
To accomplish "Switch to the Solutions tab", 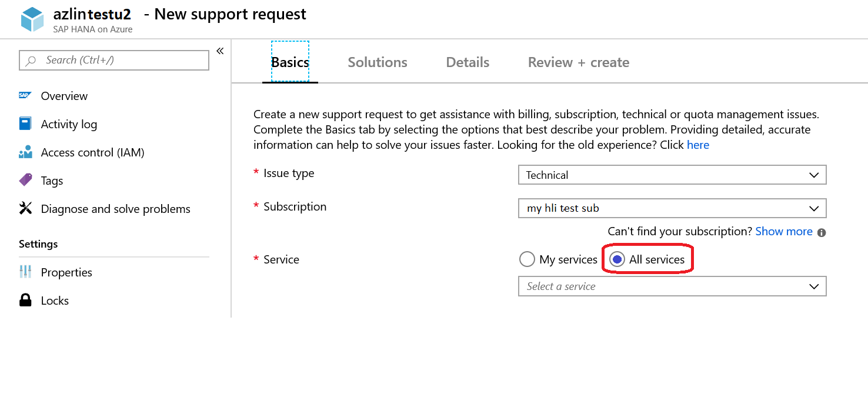I will point(378,62).
